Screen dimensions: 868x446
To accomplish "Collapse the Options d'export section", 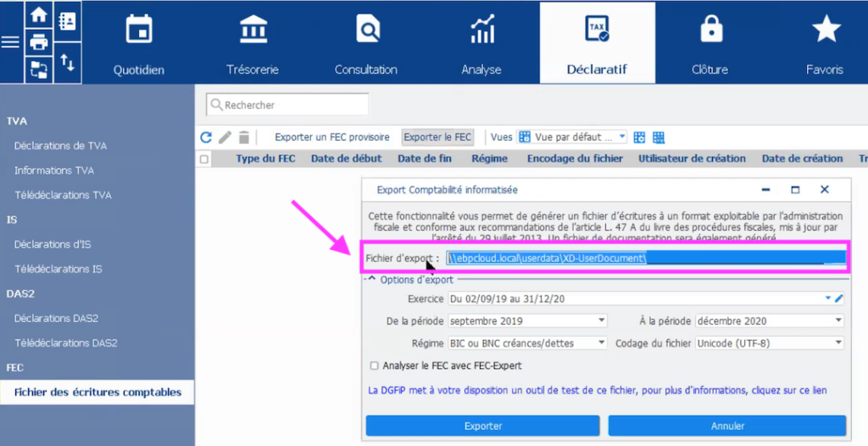I will [372, 279].
